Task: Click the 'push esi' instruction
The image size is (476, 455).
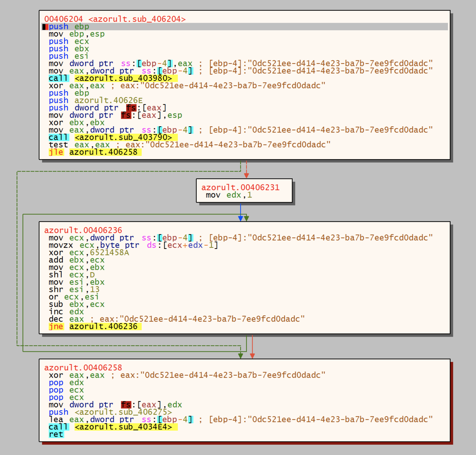Action: 69,56
